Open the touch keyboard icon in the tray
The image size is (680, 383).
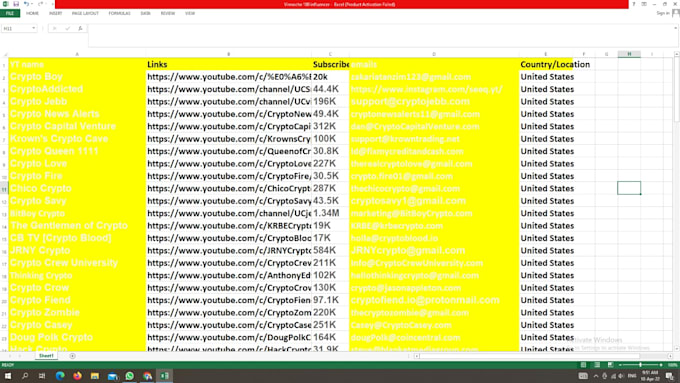(583, 376)
